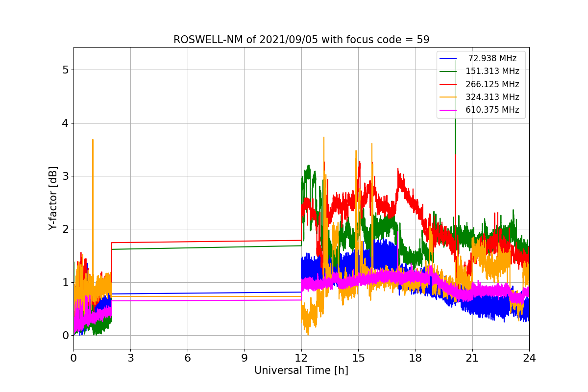
Task: Click x-axis tick label 6
Action: coord(187,358)
